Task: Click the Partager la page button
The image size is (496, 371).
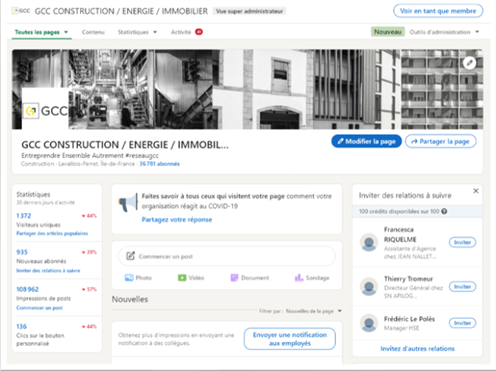Action: (441, 141)
